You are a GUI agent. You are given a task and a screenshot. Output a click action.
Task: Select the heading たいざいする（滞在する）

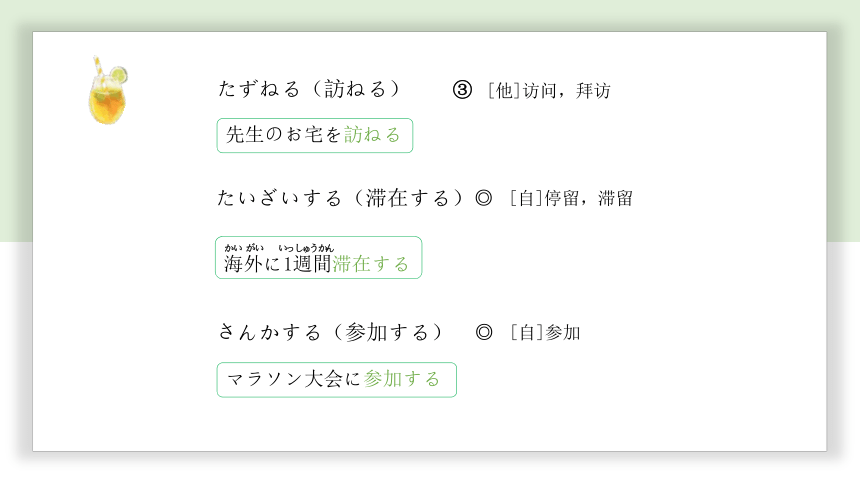pyautogui.click(x=342, y=198)
